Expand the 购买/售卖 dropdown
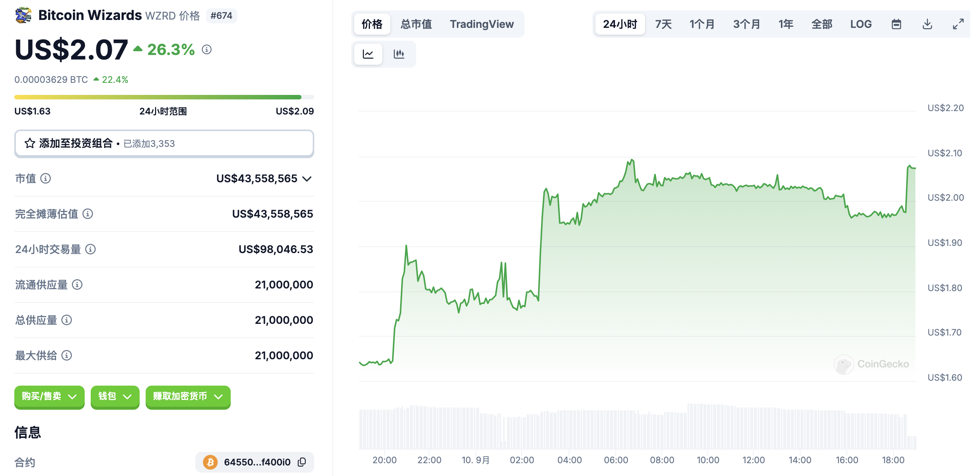This screenshot has width=980, height=476. click(x=49, y=397)
